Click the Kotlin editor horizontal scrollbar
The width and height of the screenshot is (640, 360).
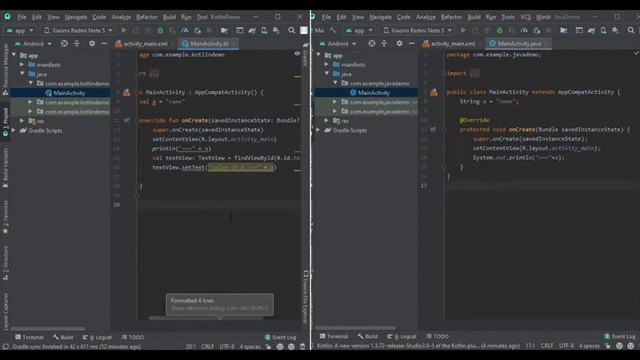tap(207, 318)
